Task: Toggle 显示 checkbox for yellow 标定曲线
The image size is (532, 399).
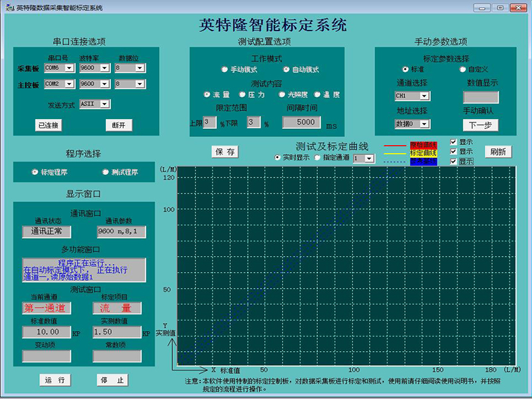Action: (454, 152)
